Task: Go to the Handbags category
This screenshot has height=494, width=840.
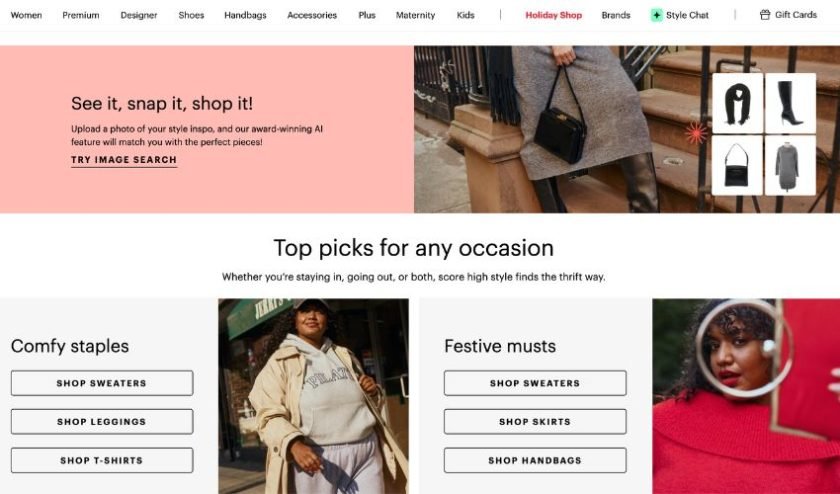Action: tap(245, 15)
